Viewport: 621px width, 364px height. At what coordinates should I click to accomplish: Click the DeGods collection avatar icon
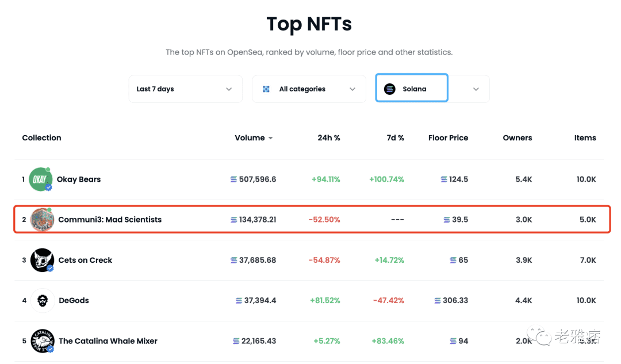point(42,300)
